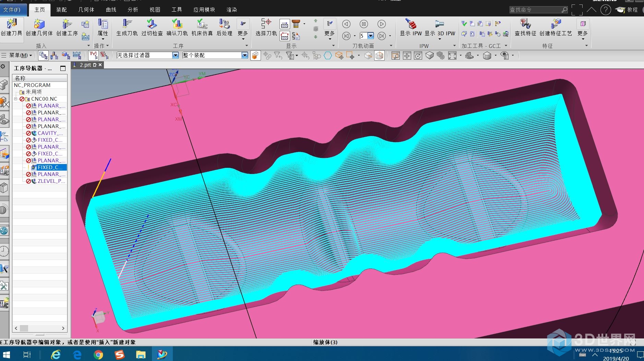The height and width of the screenshot is (361, 644).
Task: Maximize the 工序导航器 panel with its square button
Action: coord(63,68)
